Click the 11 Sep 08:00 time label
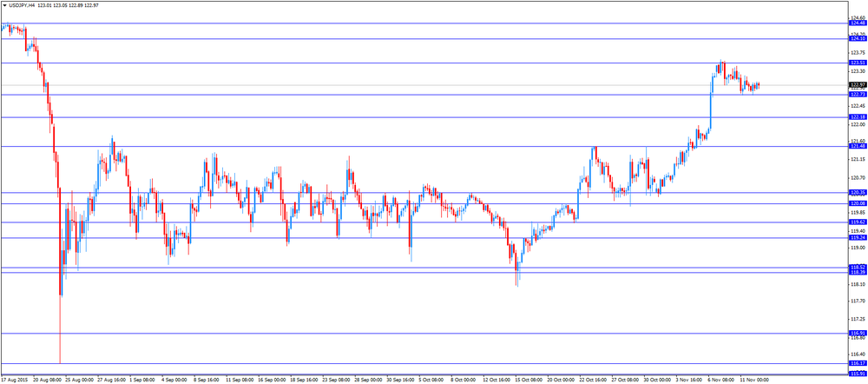Screen dimensions: 868x384 tap(240, 381)
